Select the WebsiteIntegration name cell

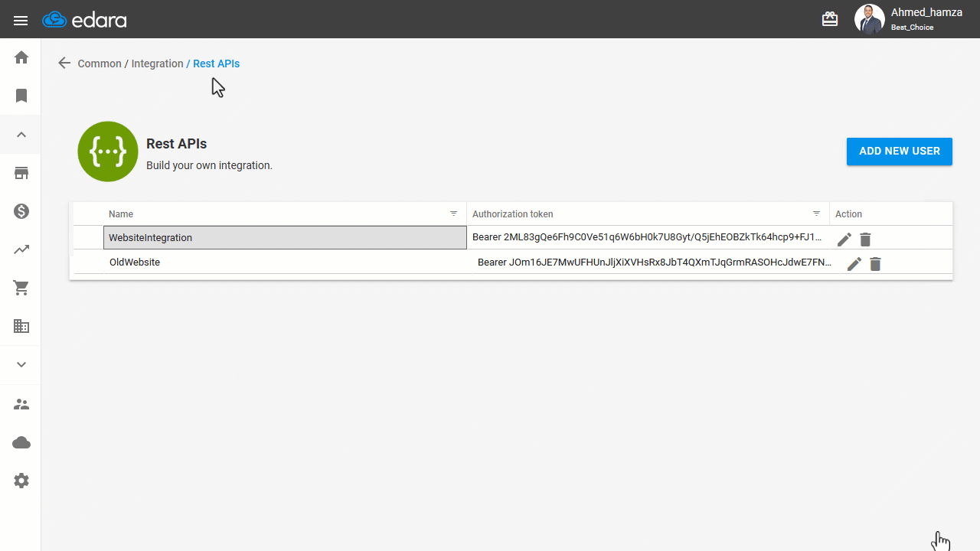[x=285, y=238]
